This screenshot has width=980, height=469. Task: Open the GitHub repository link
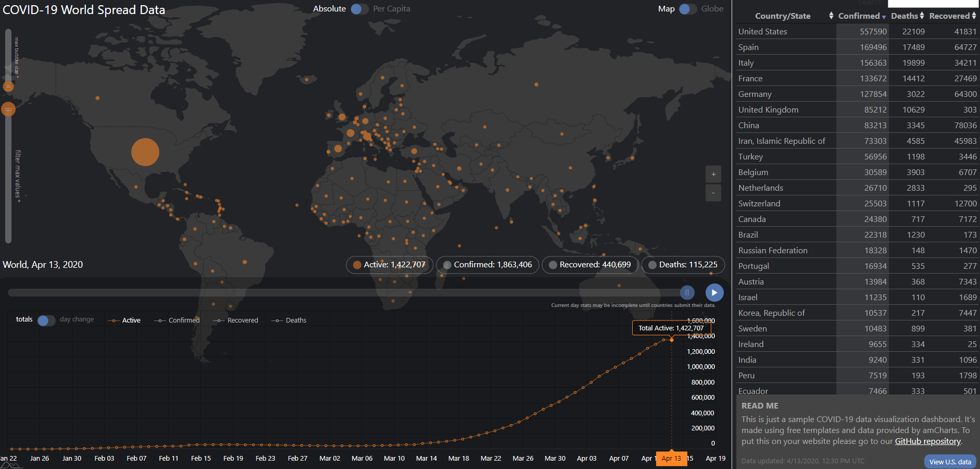[927, 441]
